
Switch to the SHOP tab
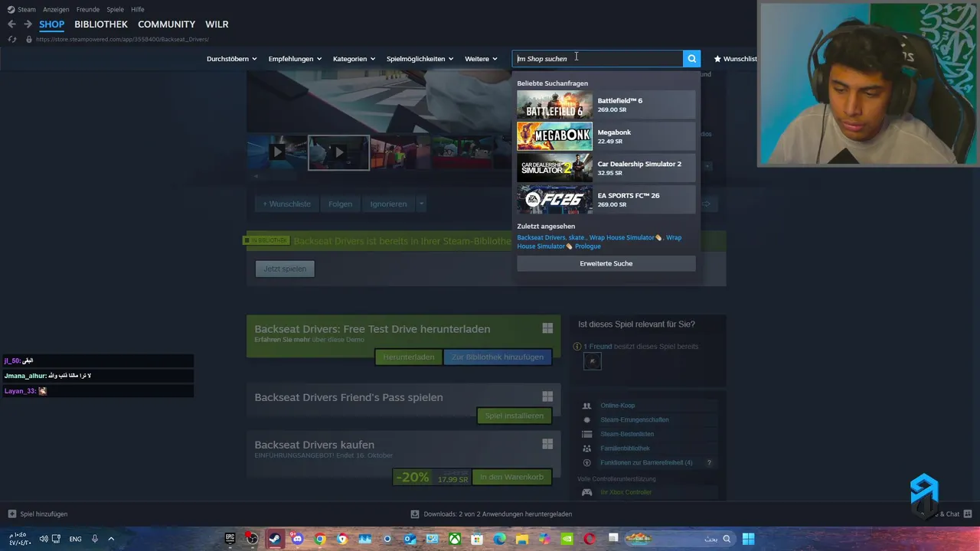(x=52, y=24)
